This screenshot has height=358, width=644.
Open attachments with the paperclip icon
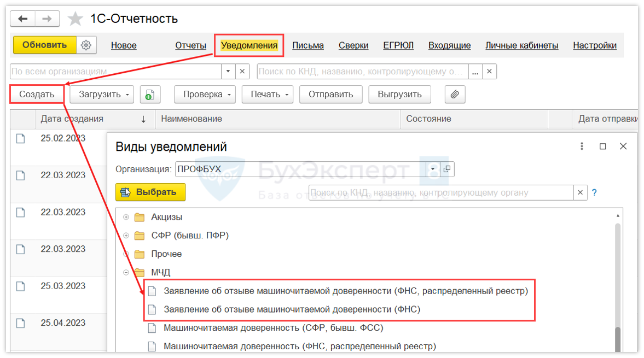[x=455, y=95]
